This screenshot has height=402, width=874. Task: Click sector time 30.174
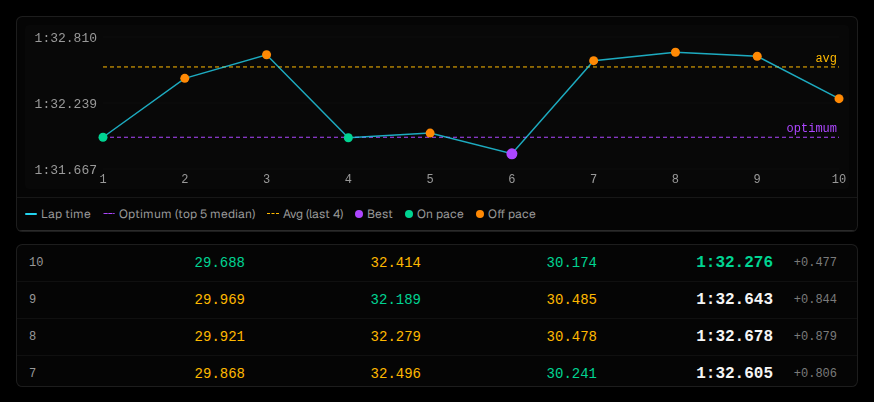[572, 263]
